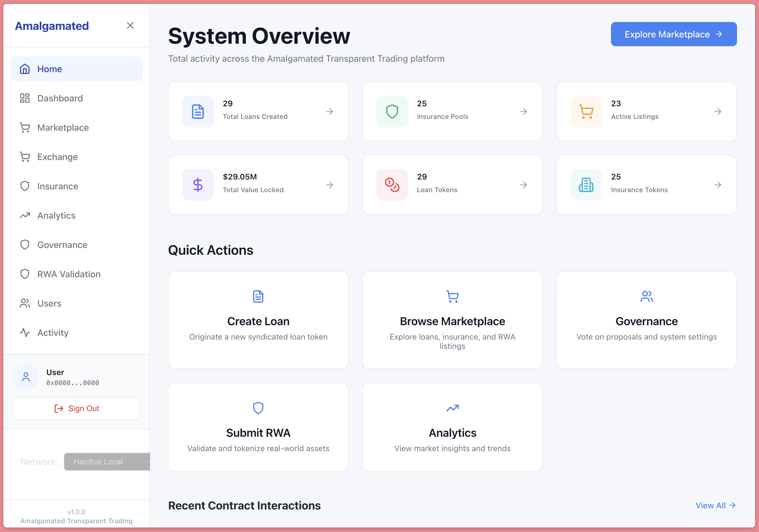The height and width of the screenshot is (532, 759).
Task: Click the teal Insurance Tokens building icon
Action: [586, 185]
